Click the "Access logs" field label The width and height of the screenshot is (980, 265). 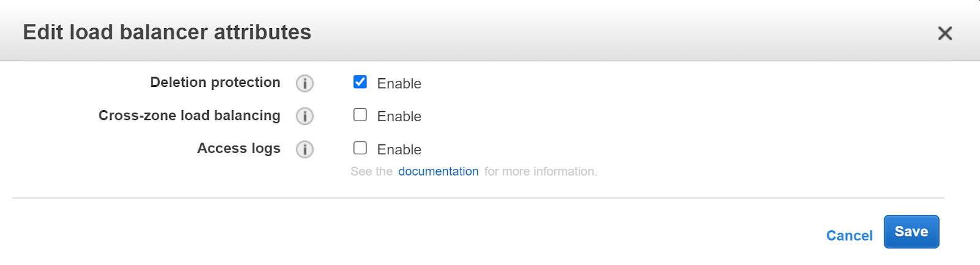pos(238,149)
